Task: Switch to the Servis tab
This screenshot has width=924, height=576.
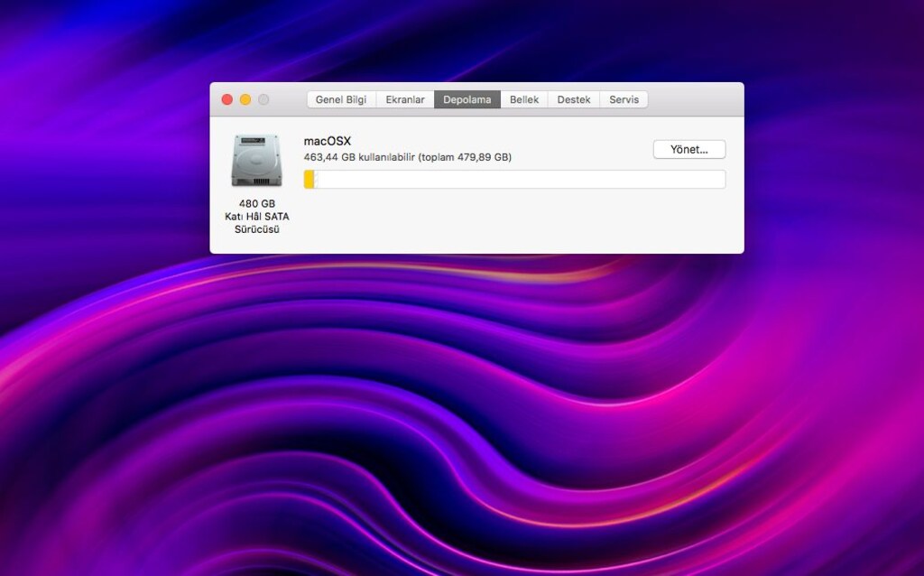Action: coord(624,99)
